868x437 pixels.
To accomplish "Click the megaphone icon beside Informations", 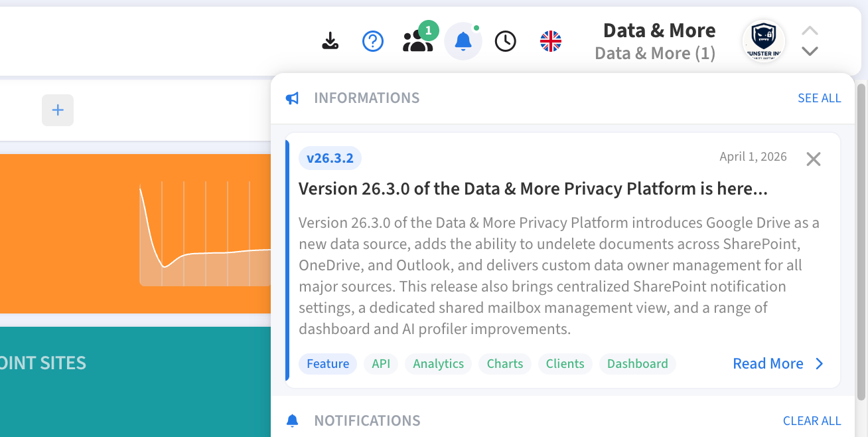I will coord(292,98).
